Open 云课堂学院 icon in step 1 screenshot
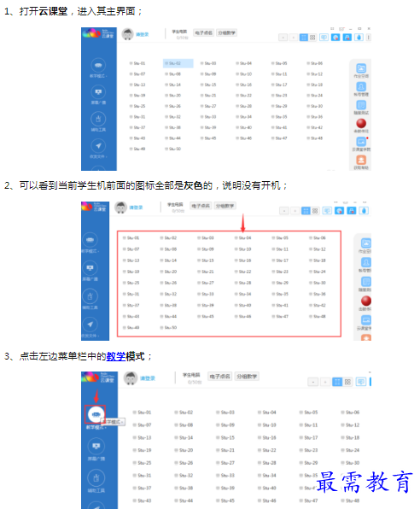Viewport: 420px width, 509px height. pyautogui.click(x=361, y=142)
